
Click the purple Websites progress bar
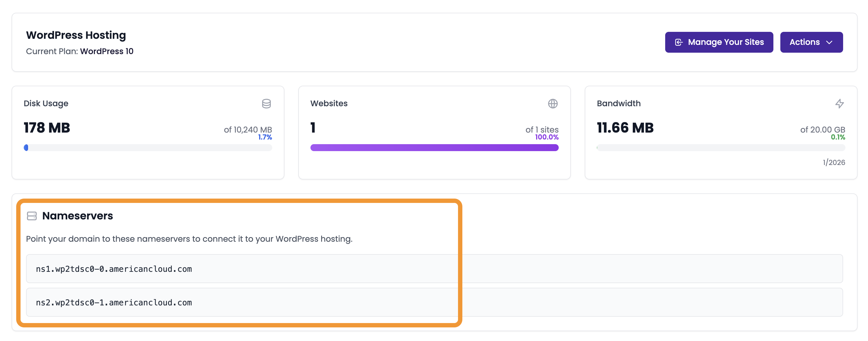(434, 148)
